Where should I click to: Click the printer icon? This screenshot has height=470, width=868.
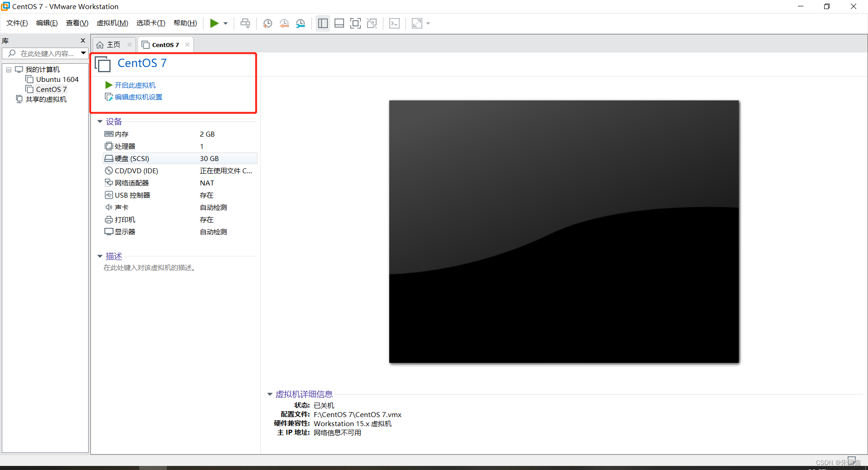(108, 219)
